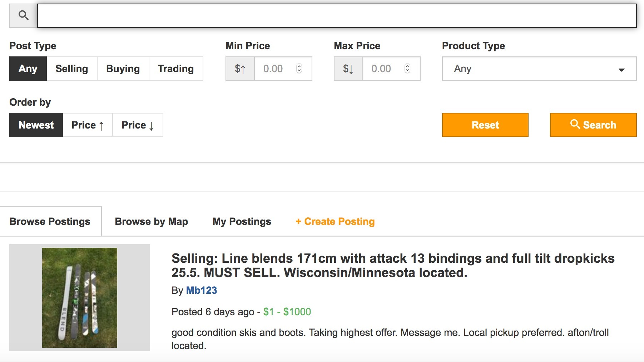644x362 pixels.
Task: Filter by Buying post type
Action: pos(123,69)
